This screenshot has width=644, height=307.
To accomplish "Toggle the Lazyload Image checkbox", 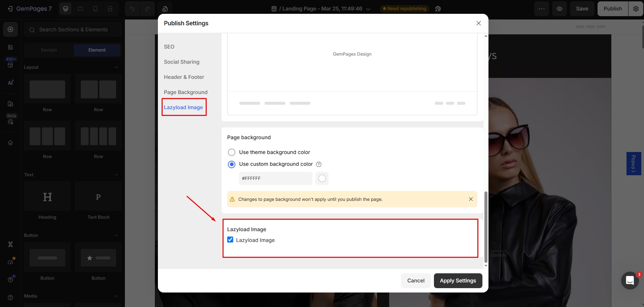I will (230, 240).
